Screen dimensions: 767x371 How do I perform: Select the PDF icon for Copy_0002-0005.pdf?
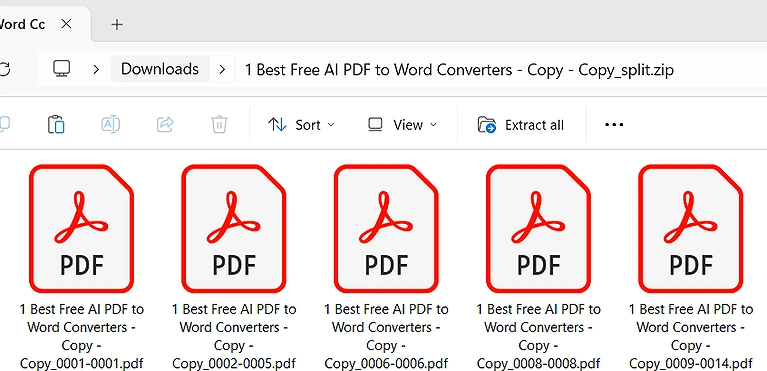coord(233,229)
